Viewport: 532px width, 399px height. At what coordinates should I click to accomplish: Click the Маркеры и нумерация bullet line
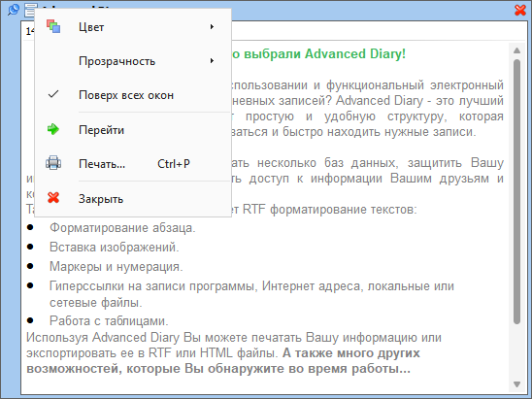point(116,266)
